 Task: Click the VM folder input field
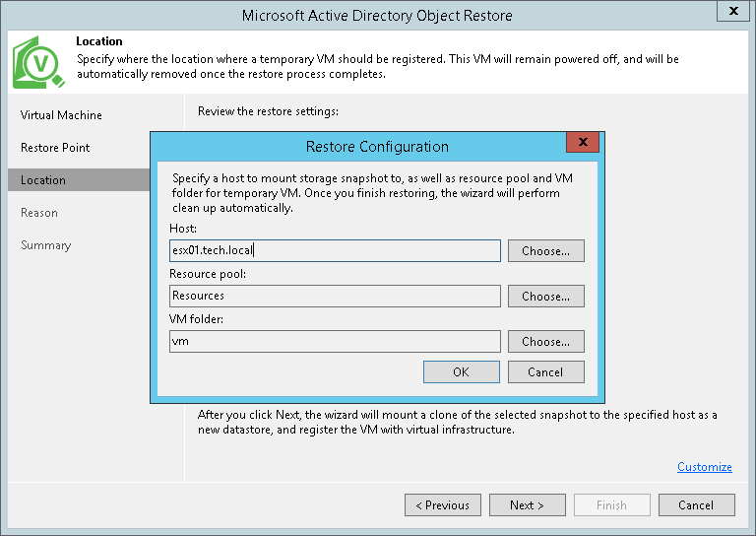click(x=335, y=341)
